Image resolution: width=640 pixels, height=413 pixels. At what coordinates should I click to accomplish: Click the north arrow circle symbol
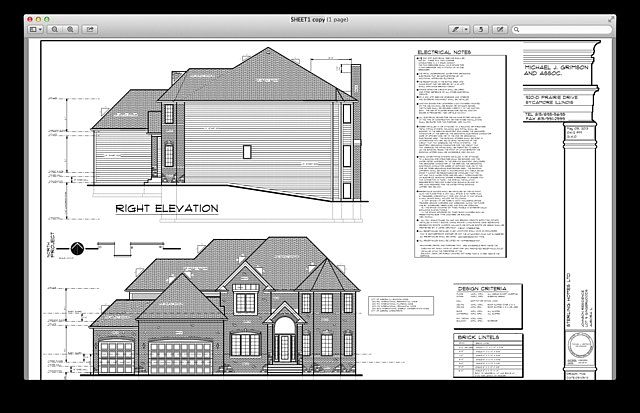[x=77, y=248]
